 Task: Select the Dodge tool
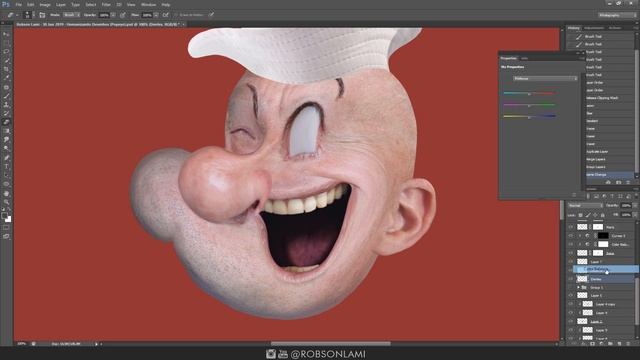[6, 149]
